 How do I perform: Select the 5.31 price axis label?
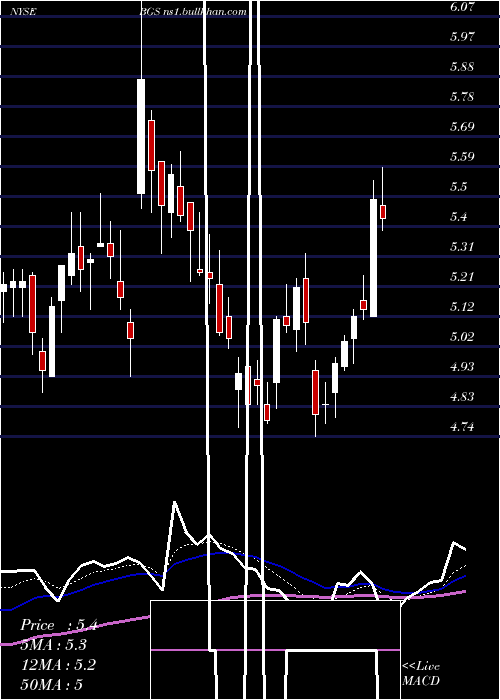[462, 246]
